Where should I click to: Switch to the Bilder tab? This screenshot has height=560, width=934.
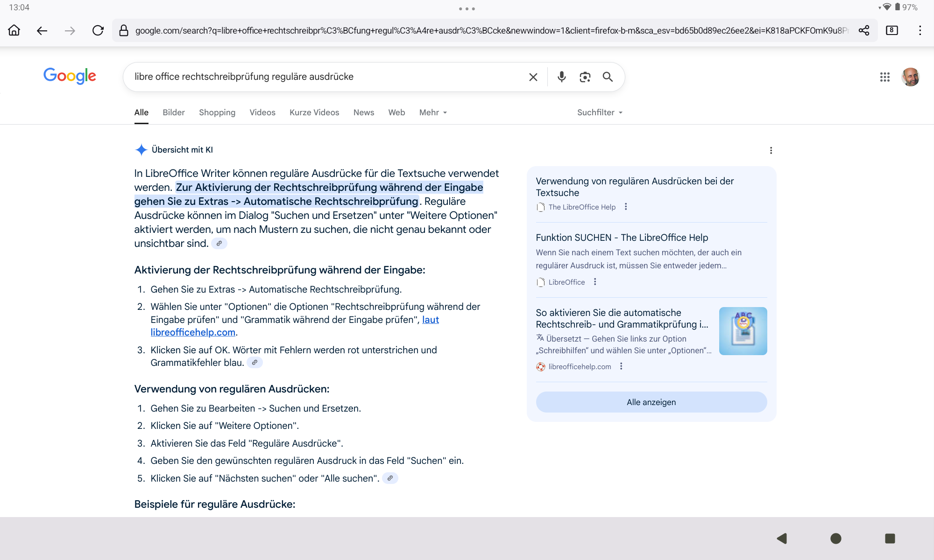click(x=174, y=112)
